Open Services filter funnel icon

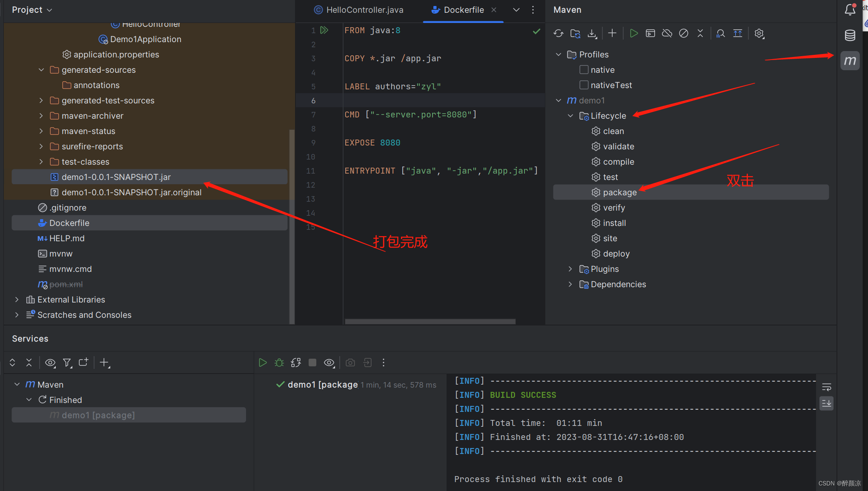(x=67, y=363)
